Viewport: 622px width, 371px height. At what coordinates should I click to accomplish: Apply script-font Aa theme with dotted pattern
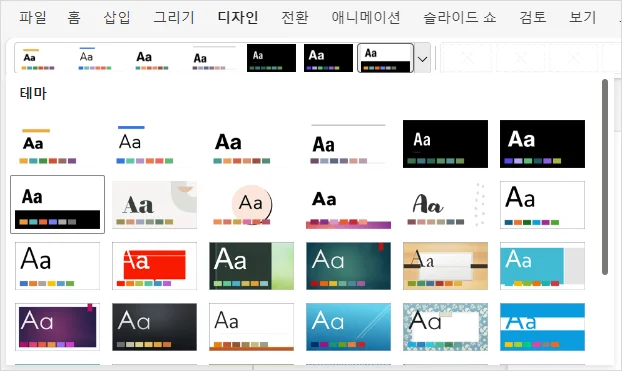point(445,205)
